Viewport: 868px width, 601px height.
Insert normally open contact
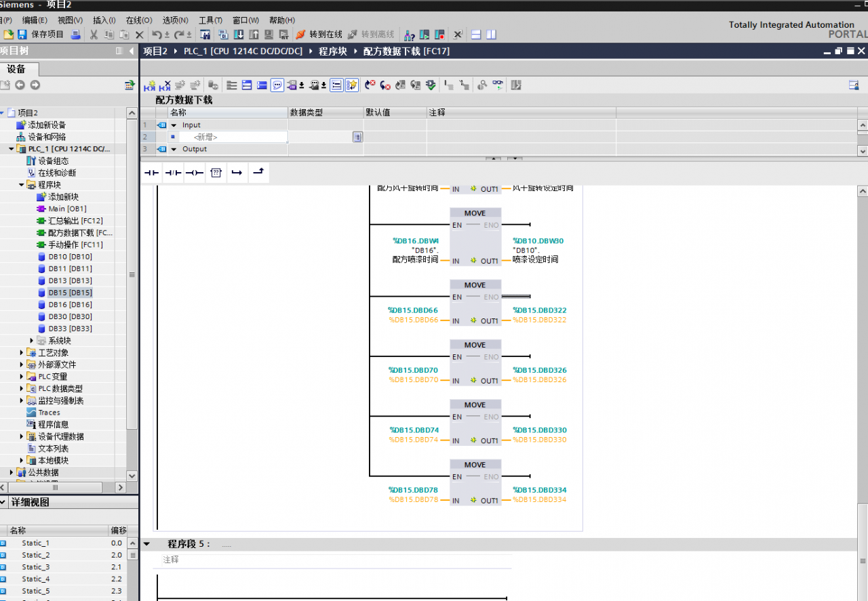tap(152, 173)
